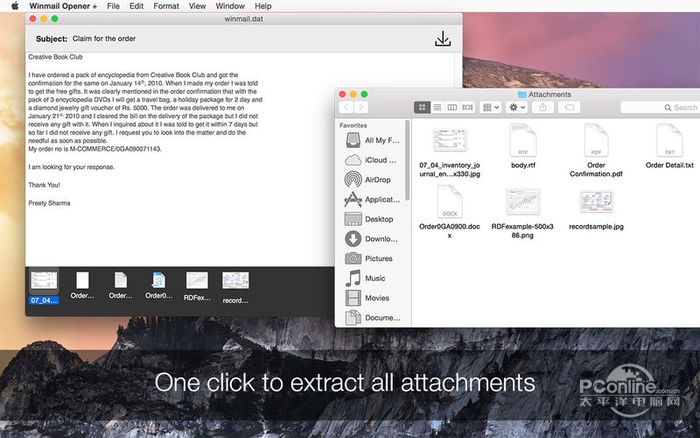Image resolution: width=700 pixels, height=438 pixels.
Task: Open the Help menu
Action: [x=263, y=6]
